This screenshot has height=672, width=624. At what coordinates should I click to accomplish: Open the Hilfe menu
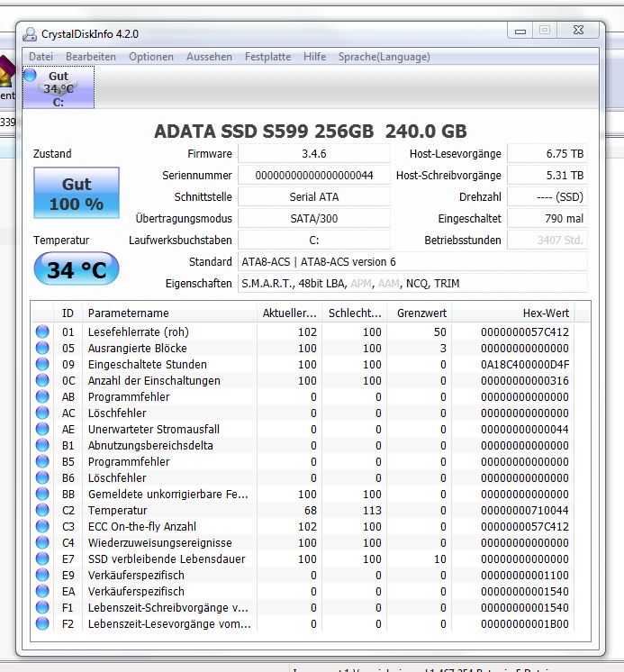(315, 57)
